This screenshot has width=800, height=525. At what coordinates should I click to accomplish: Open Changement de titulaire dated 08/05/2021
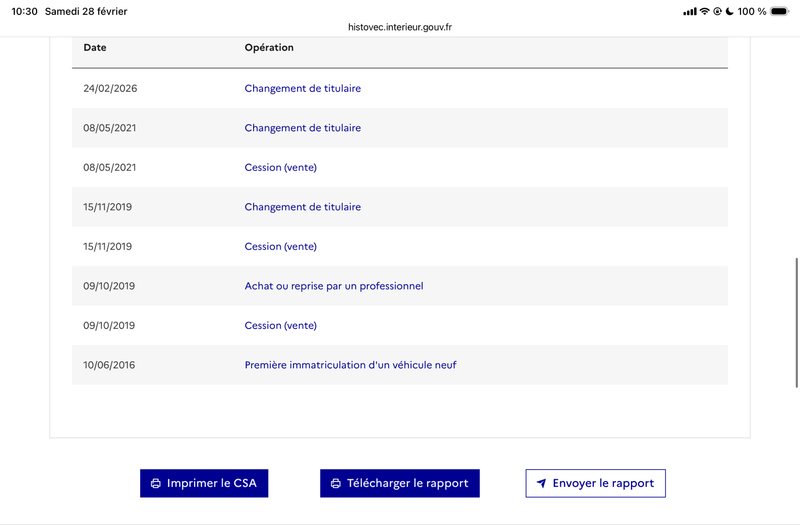tap(303, 128)
